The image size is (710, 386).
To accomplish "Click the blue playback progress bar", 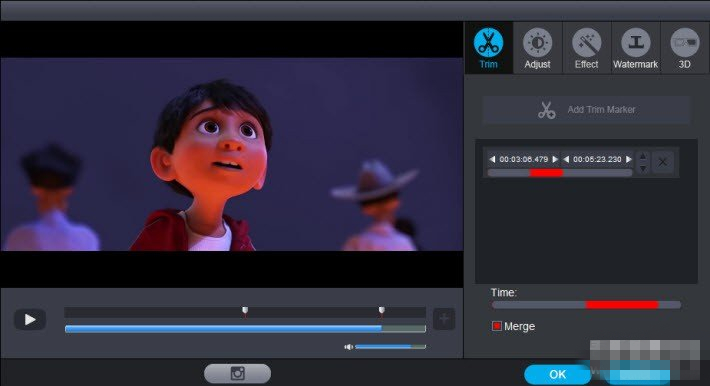I will (x=245, y=329).
